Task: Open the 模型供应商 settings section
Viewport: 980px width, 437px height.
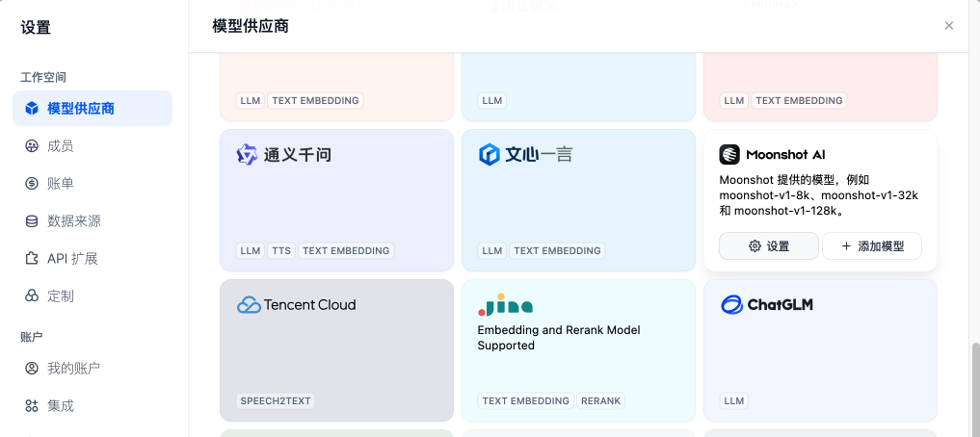Action: pos(93,109)
